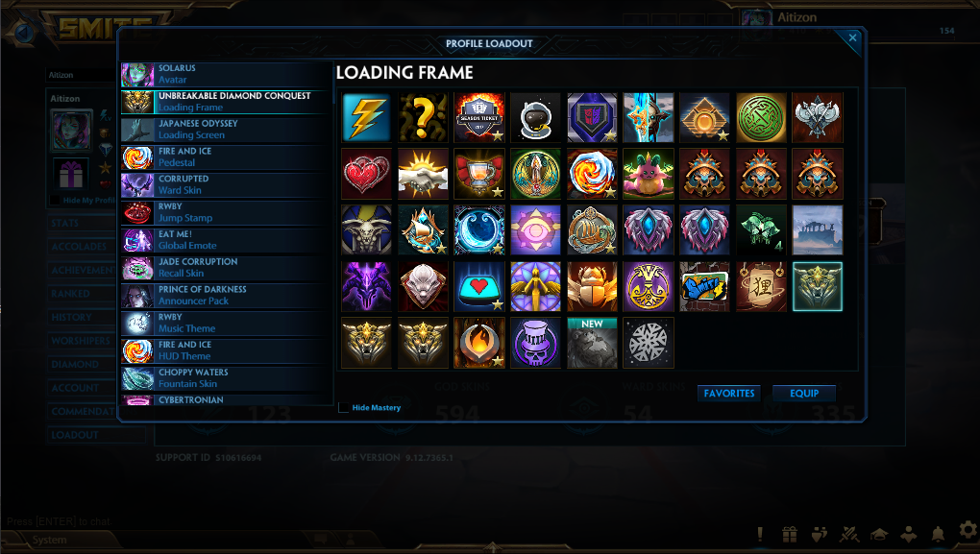Select the frame marked NEW
Screen dimensions: 980x554
pyautogui.click(x=592, y=343)
